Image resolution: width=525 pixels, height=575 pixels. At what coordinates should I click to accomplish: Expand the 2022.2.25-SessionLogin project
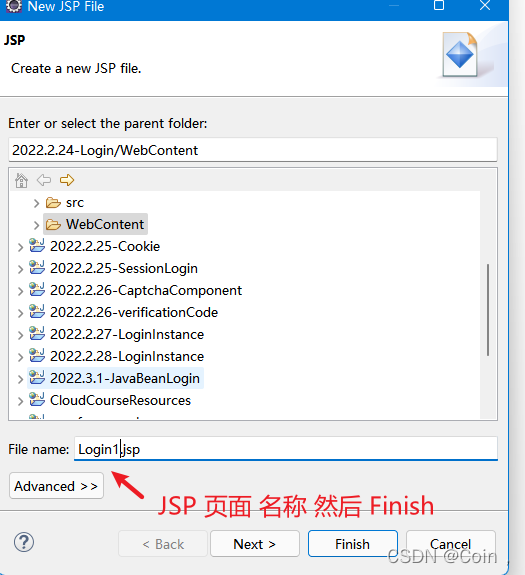point(20,269)
